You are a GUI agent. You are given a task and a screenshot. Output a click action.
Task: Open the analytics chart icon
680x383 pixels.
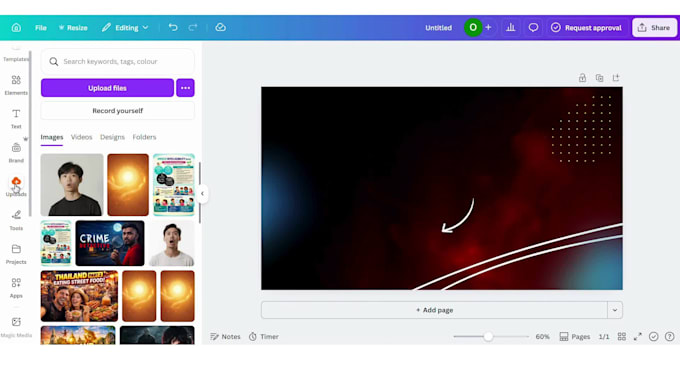511,27
